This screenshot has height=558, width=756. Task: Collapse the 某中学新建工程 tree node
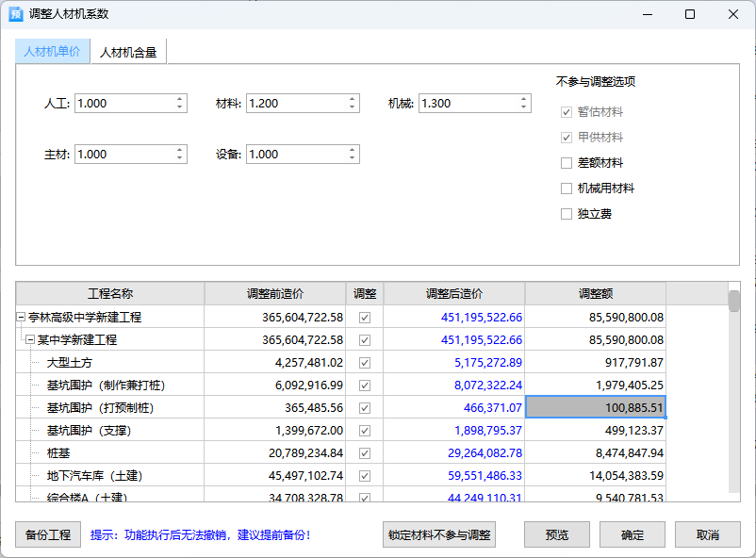coord(30,340)
